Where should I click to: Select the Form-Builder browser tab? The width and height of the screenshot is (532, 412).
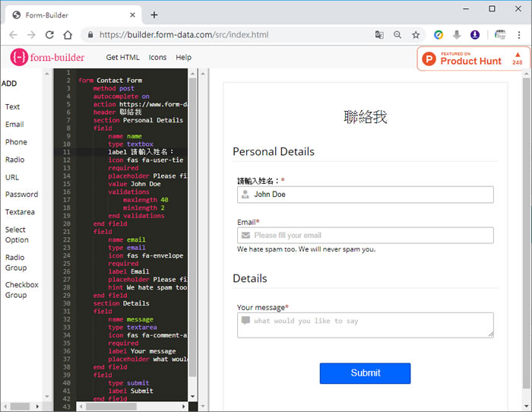pos(74,15)
